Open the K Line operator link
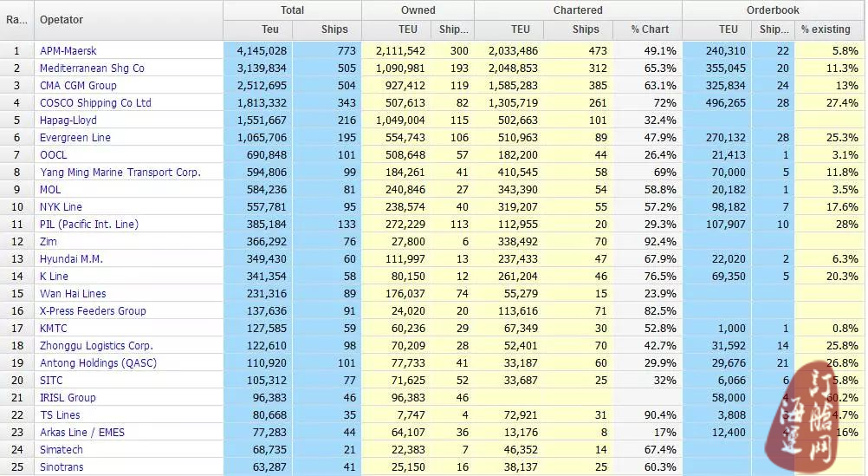Screen dimensions: 868x476 (x=54, y=277)
